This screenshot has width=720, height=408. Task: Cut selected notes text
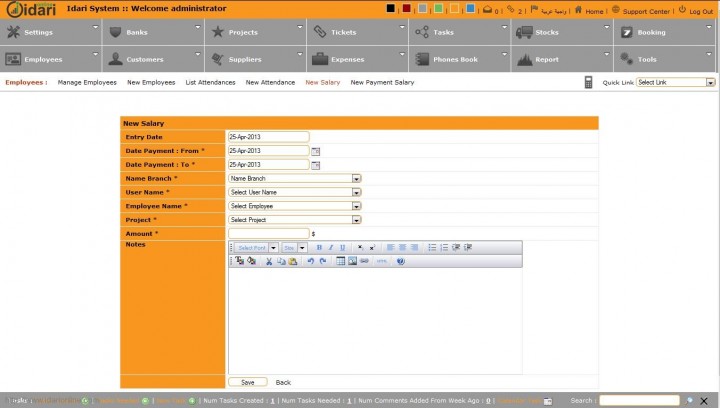click(269, 261)
